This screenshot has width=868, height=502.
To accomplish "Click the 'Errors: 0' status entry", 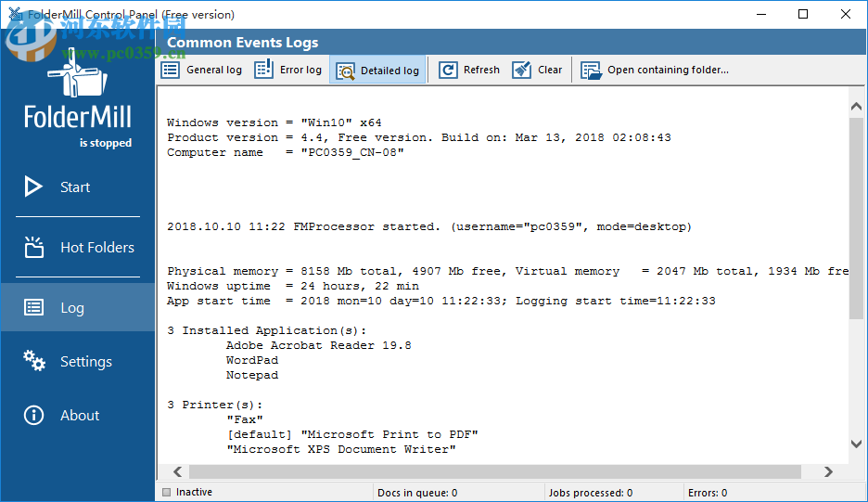I will [x=708, y=493].
